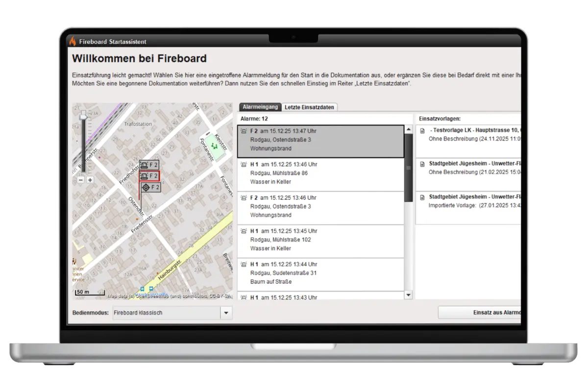Click 'Importierte Vorlage: (27.01.2025' template line
Image resolution: width=588 pixels, height=392 pixels.
point(474,205)
